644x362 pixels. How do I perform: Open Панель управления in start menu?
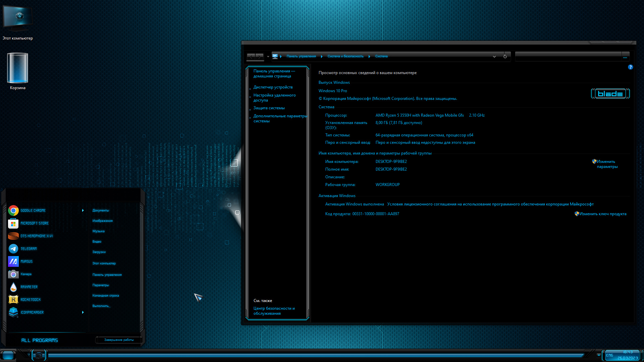(107, 275)
